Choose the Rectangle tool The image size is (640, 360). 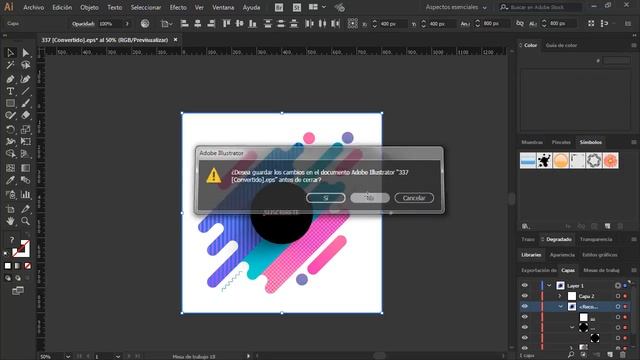point(10,103)
